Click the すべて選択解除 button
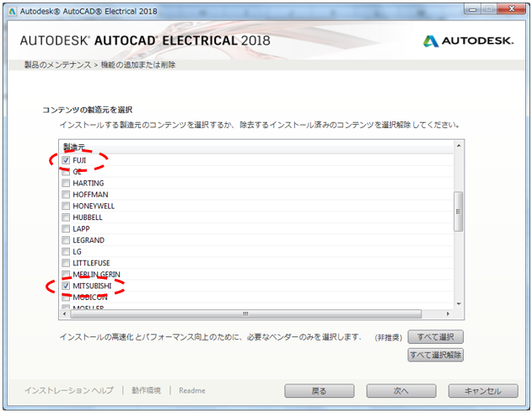 click(435, 355)
